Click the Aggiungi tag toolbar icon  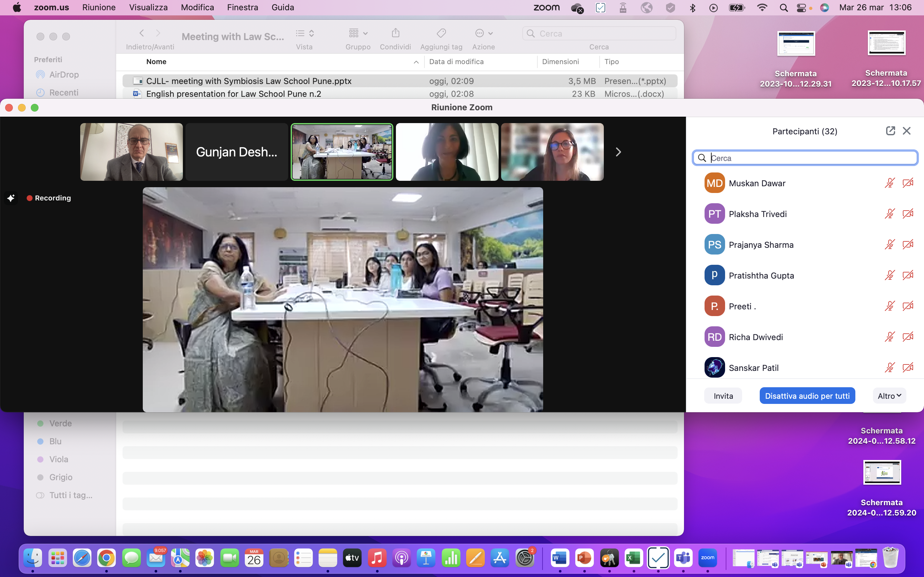[x=441, y=34]
